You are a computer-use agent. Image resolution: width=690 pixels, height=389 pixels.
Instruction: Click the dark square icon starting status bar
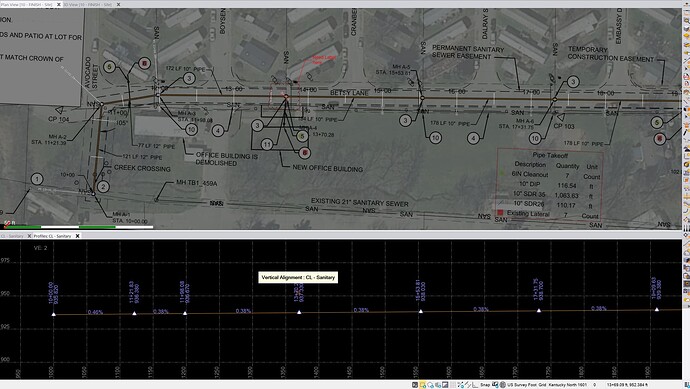coord(415,385)
